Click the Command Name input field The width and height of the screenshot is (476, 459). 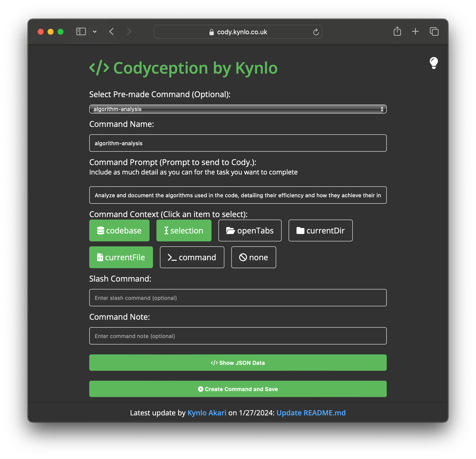(x=238, y=143)
